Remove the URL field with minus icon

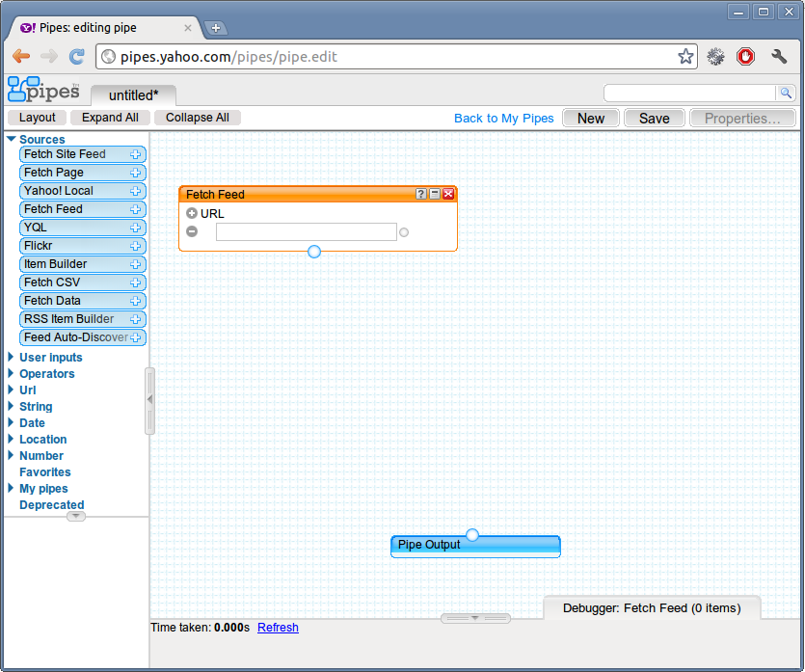click(x=192, y=231)
